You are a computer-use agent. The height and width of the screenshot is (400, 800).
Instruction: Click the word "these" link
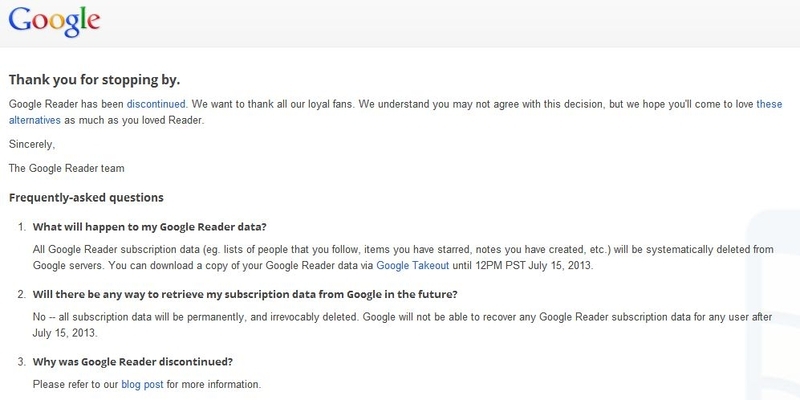(x=769, y=104)
